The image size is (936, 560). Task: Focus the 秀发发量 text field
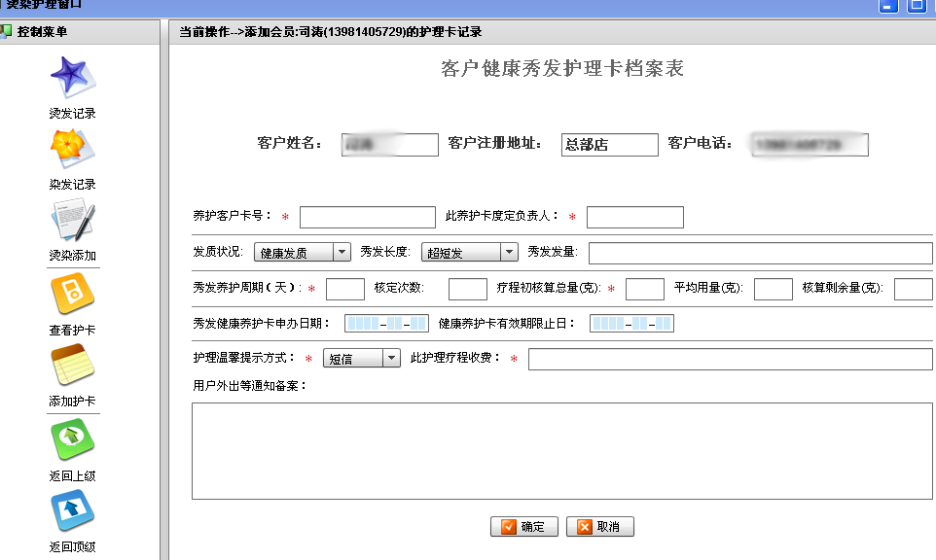(x=761, y=253)
